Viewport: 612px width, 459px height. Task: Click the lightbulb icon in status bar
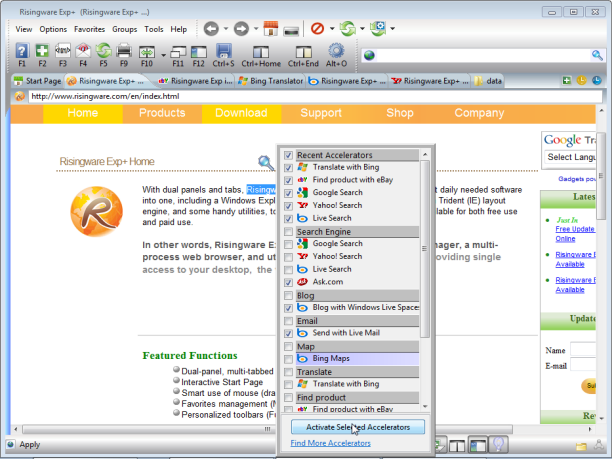(x=497, y=444)
